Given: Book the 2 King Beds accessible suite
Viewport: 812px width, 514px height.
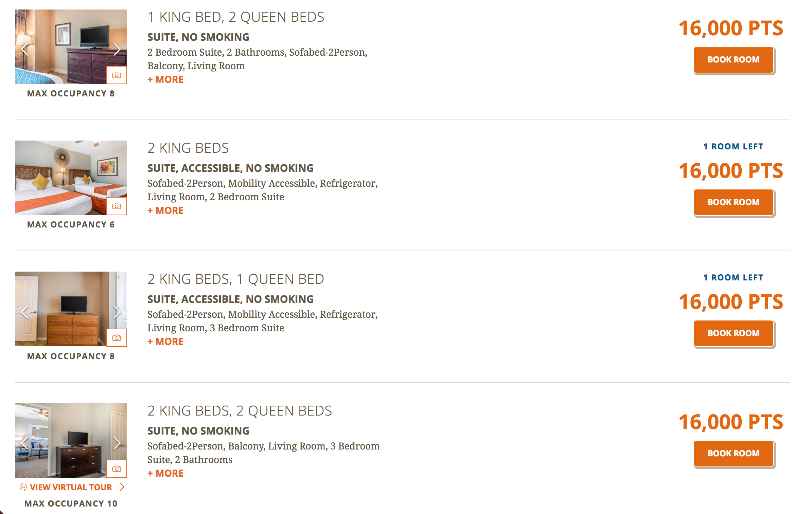Looking at the screenshot, I should (x=734, y=203).
